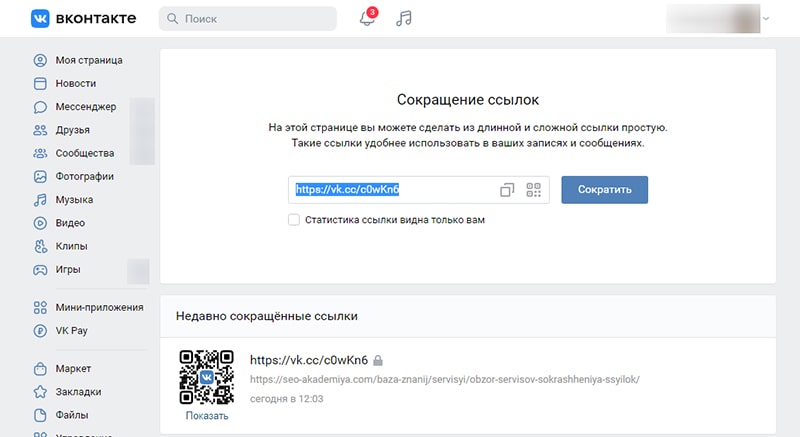This screenshot has height=437, width=800.
Task: Click the Маркет bag icon
Action: [x=40, y=369]
